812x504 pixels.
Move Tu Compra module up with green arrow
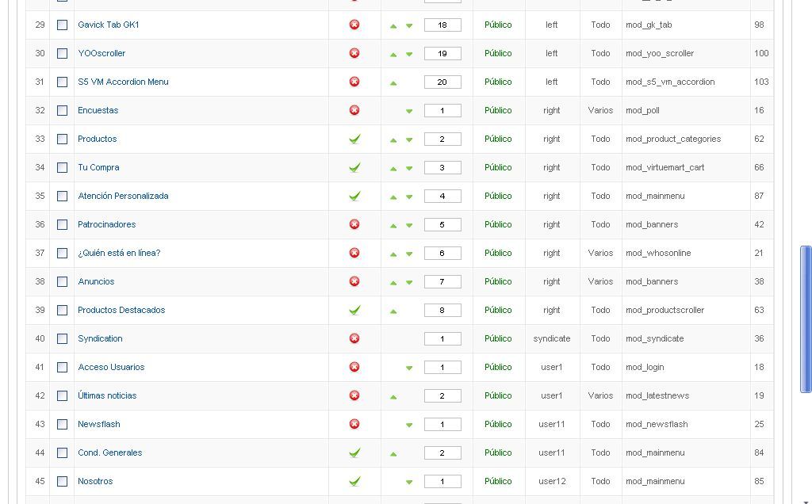(x=393, y=168)
